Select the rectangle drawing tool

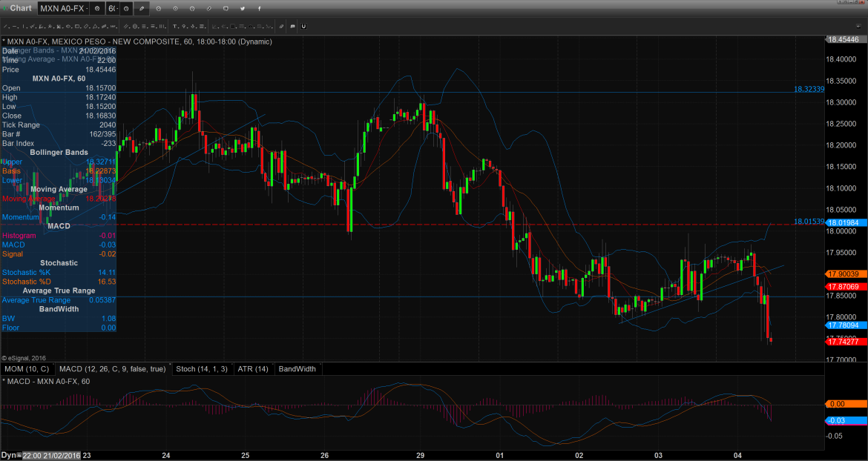[x=77, y=26]
